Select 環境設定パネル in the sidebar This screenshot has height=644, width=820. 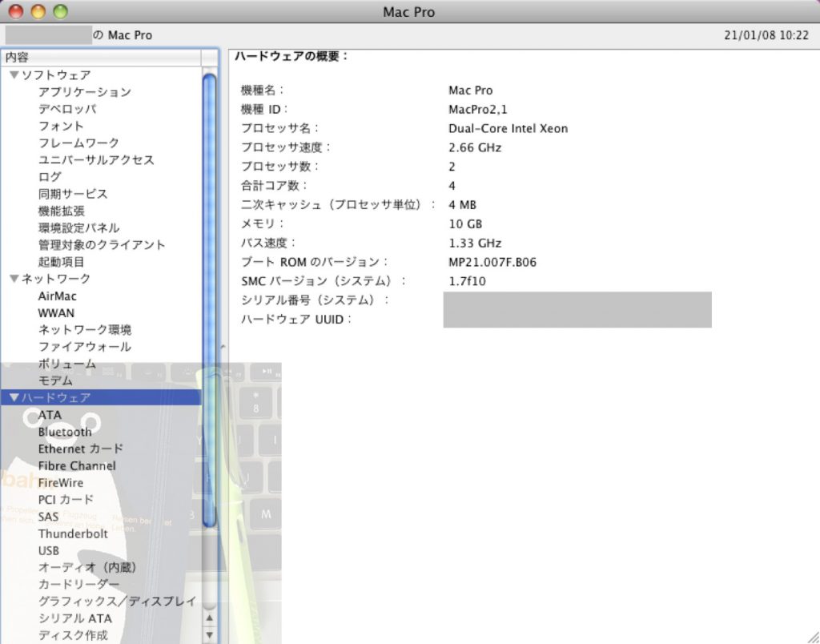point(78,227)
